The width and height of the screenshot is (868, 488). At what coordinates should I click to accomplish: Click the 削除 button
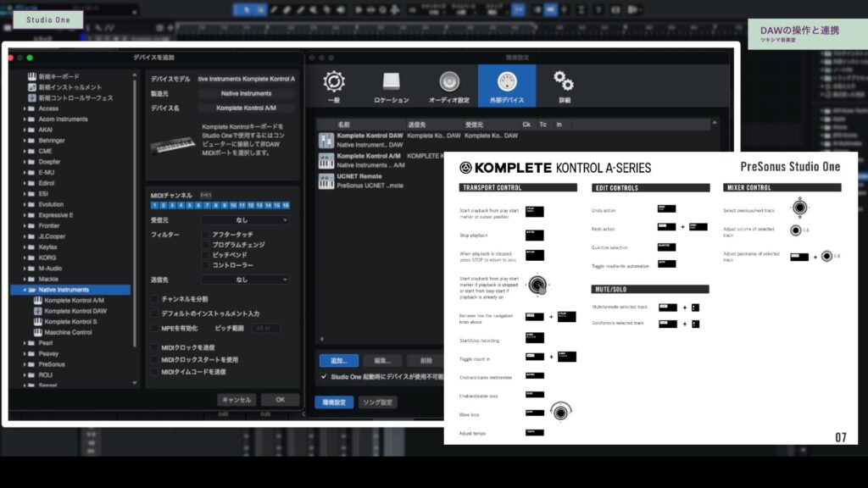coord(426,361)
